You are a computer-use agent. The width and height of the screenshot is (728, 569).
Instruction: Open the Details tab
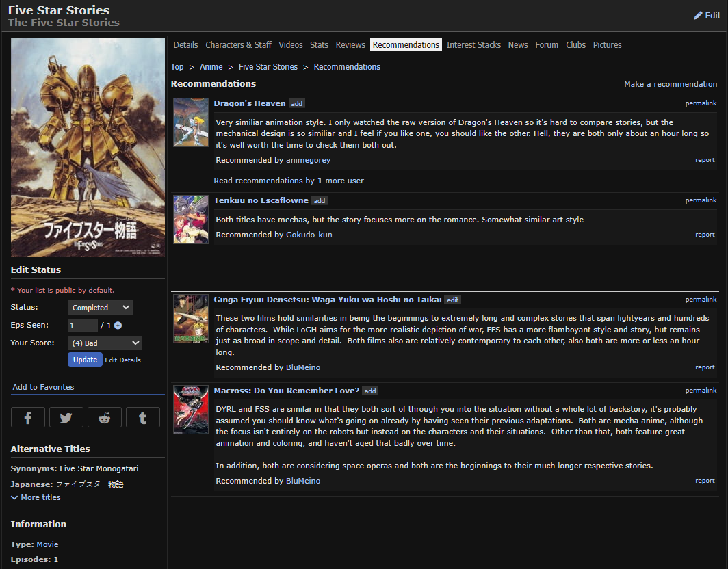185,45
